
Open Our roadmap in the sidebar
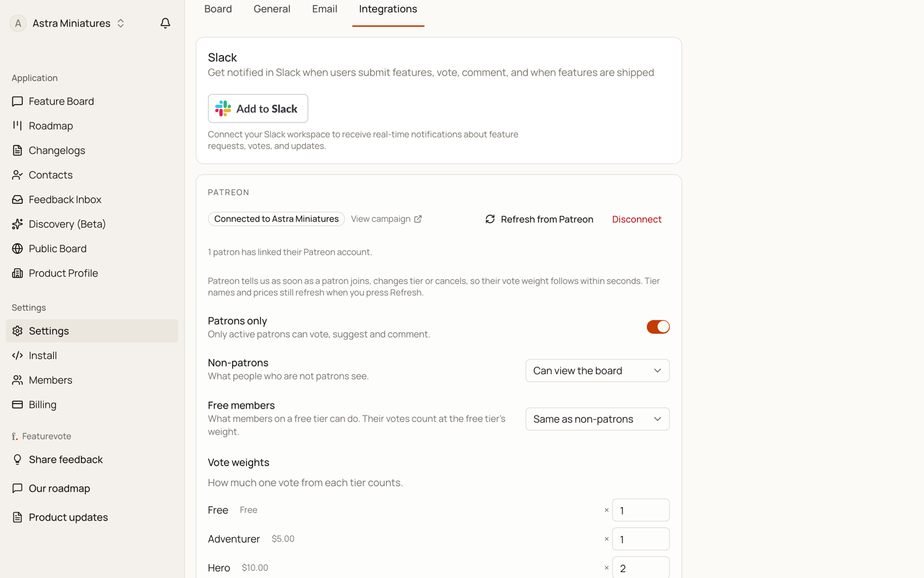pos(92,488)
